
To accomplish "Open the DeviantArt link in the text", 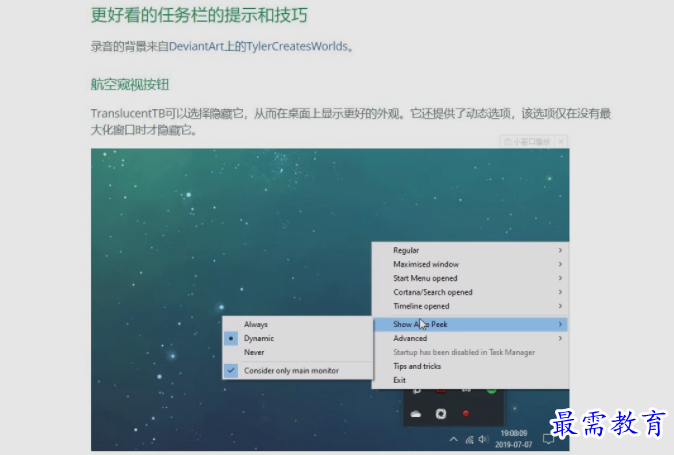I will click(x=196, y=46).
